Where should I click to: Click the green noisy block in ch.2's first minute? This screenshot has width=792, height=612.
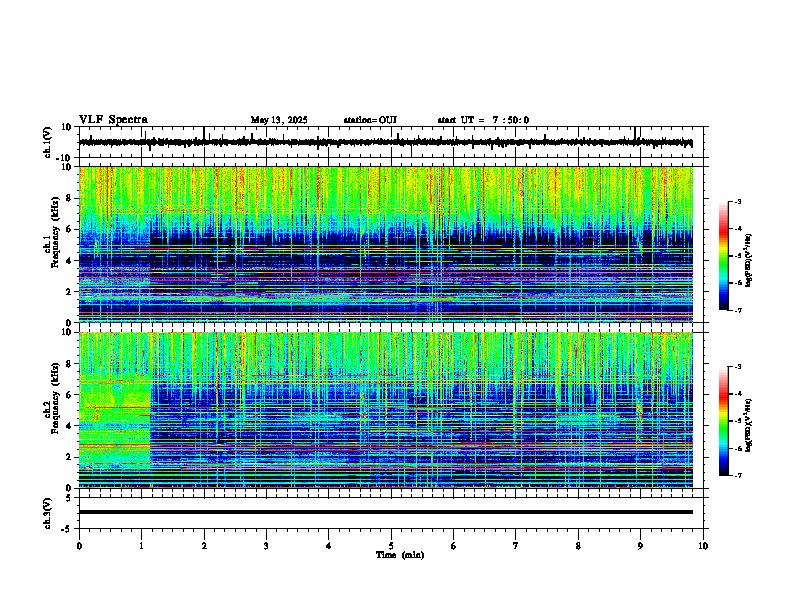115,422
